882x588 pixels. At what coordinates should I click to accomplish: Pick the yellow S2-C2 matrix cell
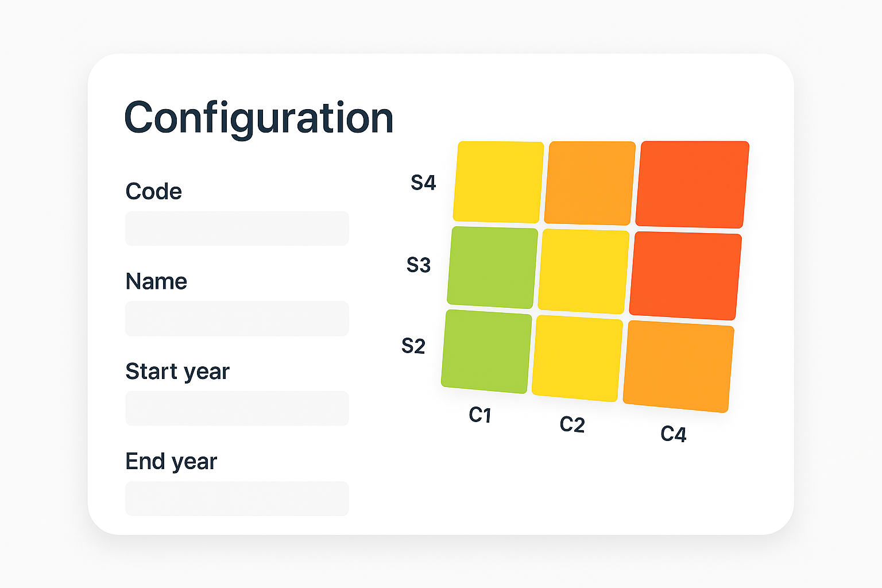[x=577, y=358]
